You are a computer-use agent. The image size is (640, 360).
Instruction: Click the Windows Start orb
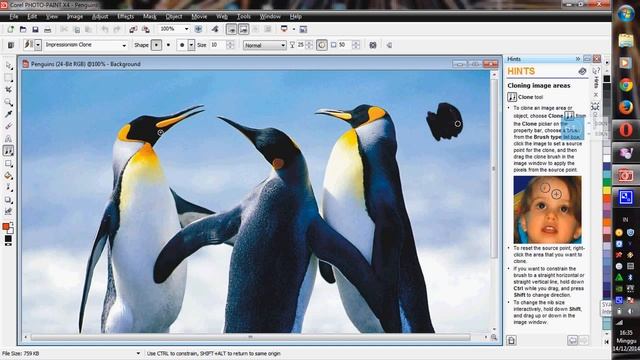pos(626,14)
